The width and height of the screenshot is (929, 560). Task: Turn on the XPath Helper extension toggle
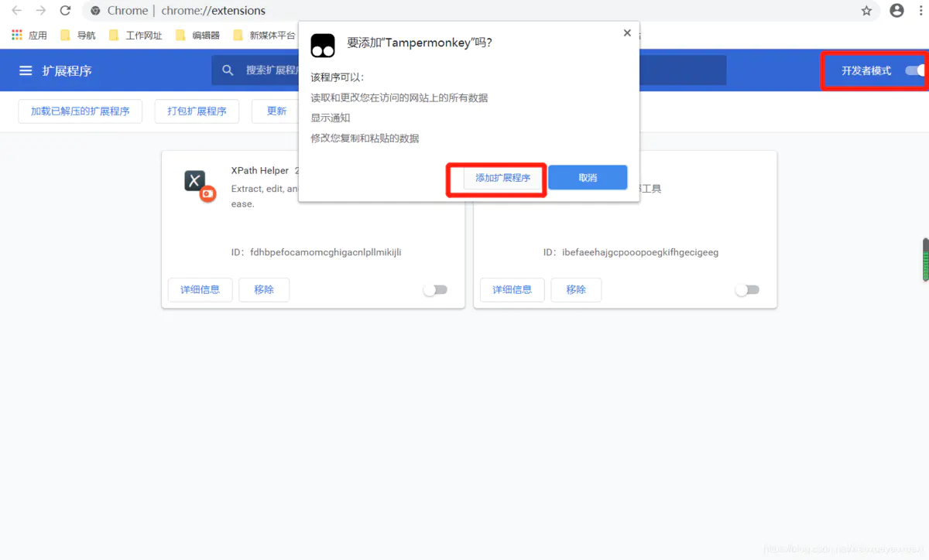point(435,289)
